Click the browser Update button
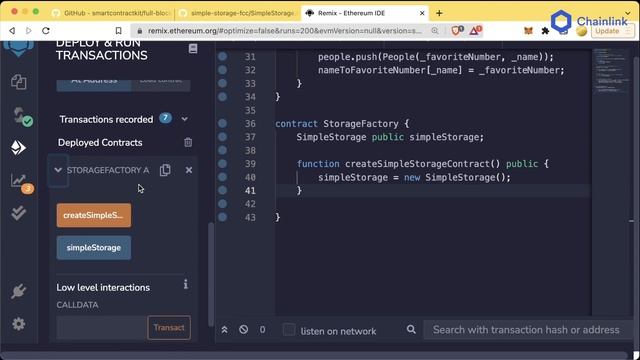 click(613, 31)
